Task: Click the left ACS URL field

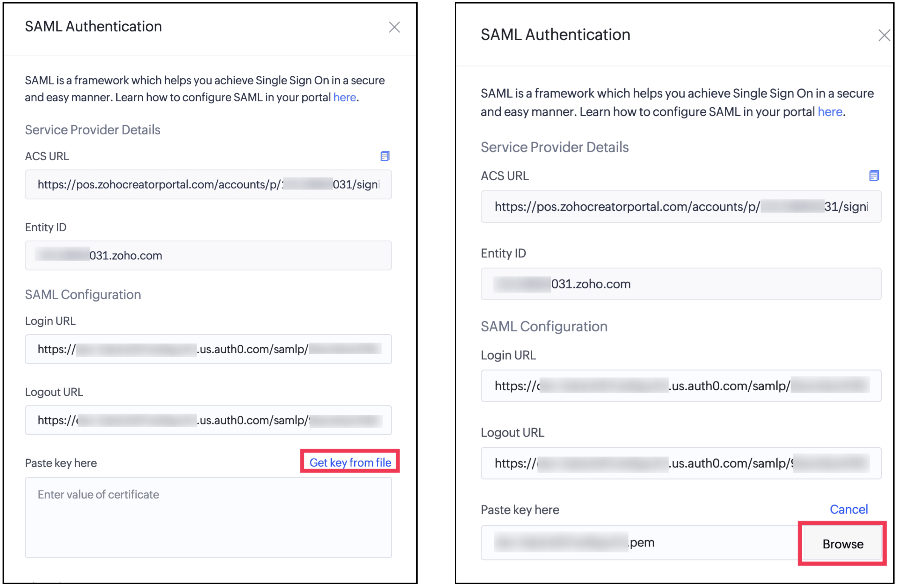Action: (208, 184)
